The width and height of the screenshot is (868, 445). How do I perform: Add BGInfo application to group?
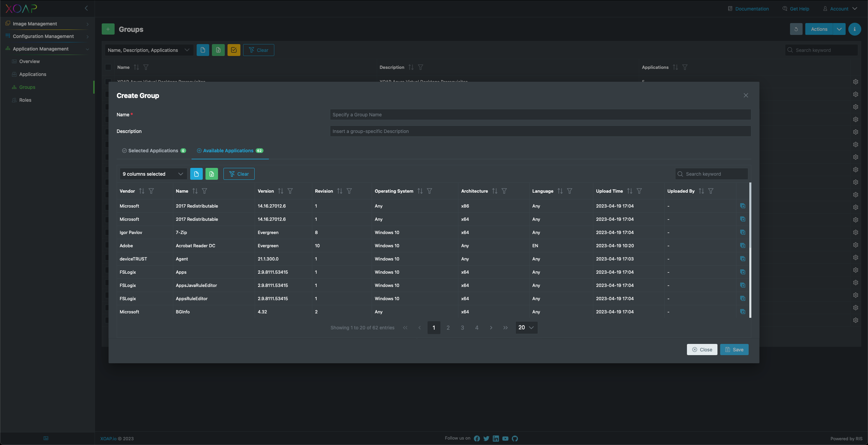(x=743, y=312)
